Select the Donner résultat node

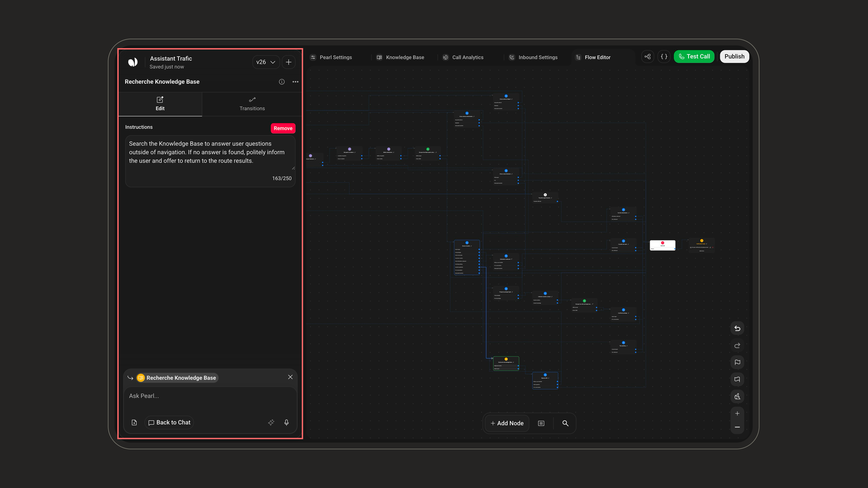coord(467,257)
